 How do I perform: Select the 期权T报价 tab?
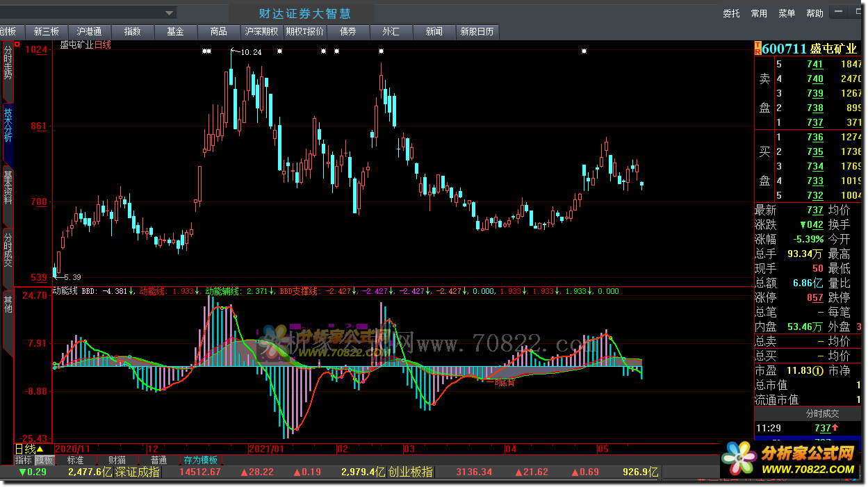305,31
